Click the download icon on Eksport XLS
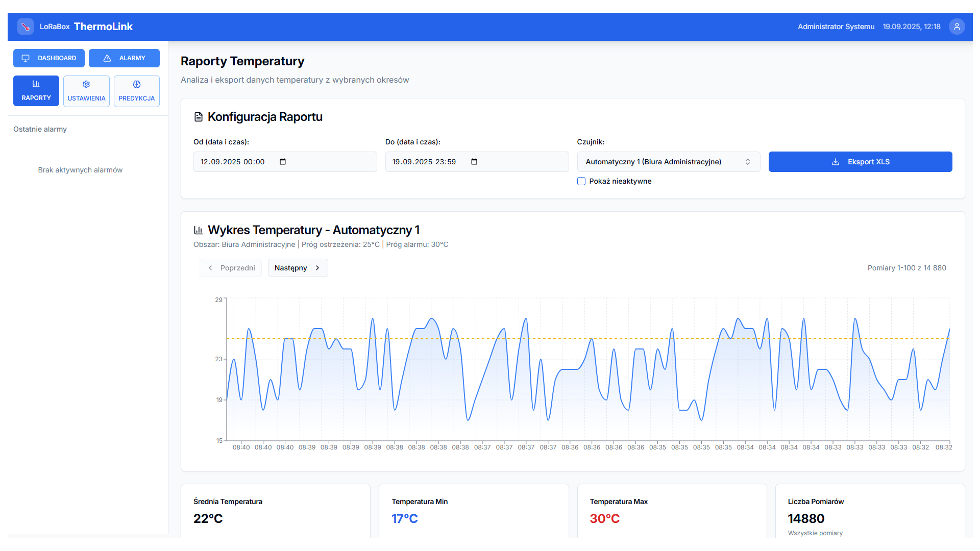 [x=836, y=162]
